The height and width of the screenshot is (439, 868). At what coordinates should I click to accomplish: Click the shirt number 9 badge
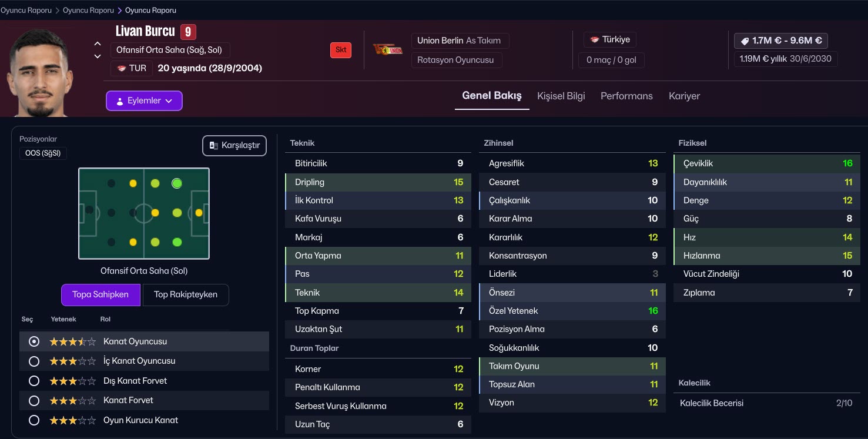pos(188,32)
